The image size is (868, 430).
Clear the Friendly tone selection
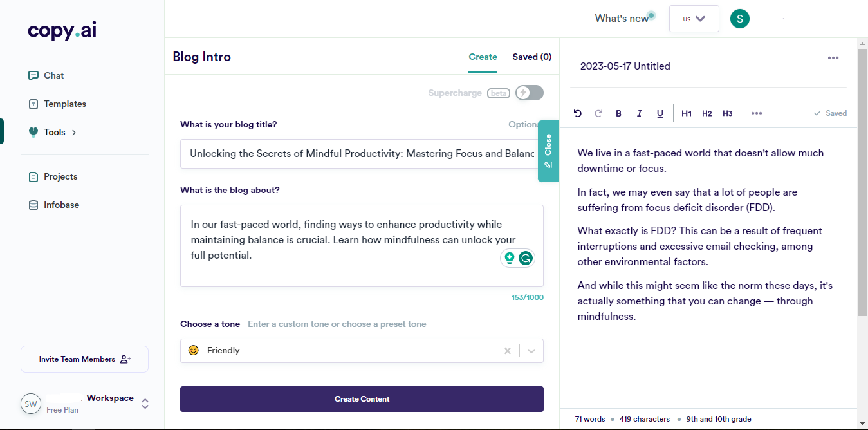click(508, 351)
